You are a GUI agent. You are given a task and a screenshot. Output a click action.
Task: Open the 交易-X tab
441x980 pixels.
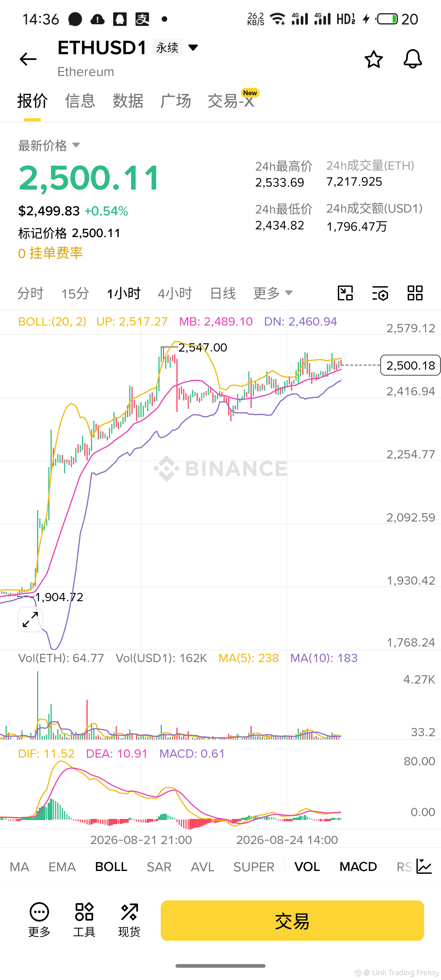pos(231,101)
